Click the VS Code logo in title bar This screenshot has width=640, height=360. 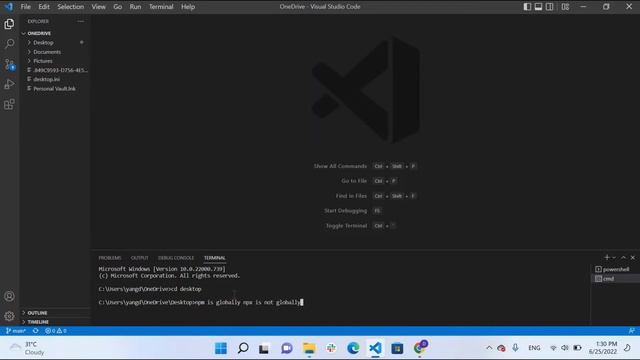click(x=9, y=7)
